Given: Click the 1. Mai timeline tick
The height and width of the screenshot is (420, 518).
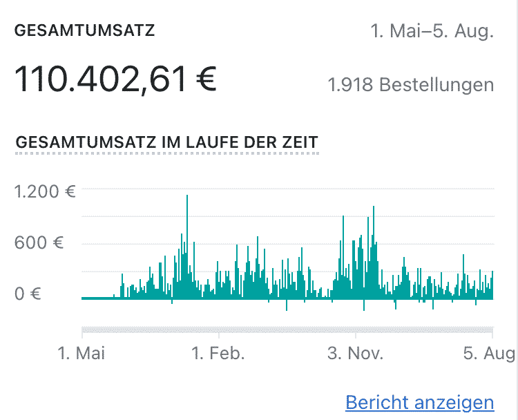Looking at the screenshot, I should pyautogui.click(x=81, y=353).
